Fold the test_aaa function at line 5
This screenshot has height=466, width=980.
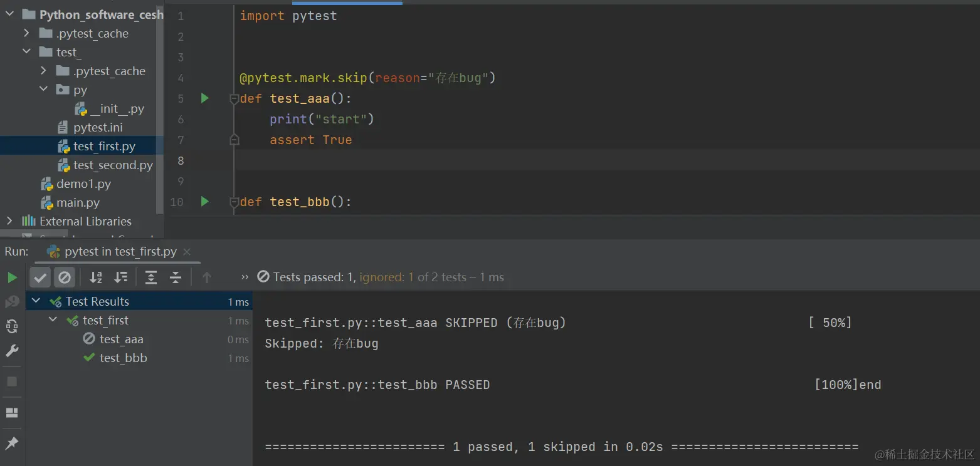234,99
